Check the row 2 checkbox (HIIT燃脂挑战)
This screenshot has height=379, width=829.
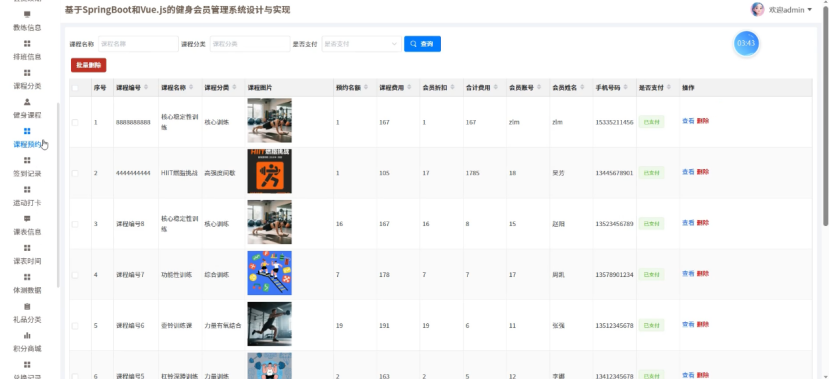(75, 173)
